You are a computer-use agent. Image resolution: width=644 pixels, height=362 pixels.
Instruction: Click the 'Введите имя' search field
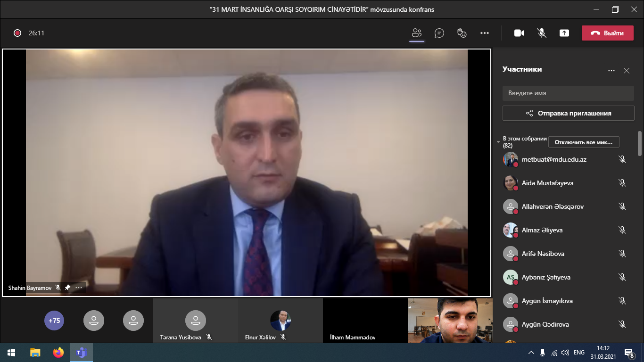tap(568, 93)
